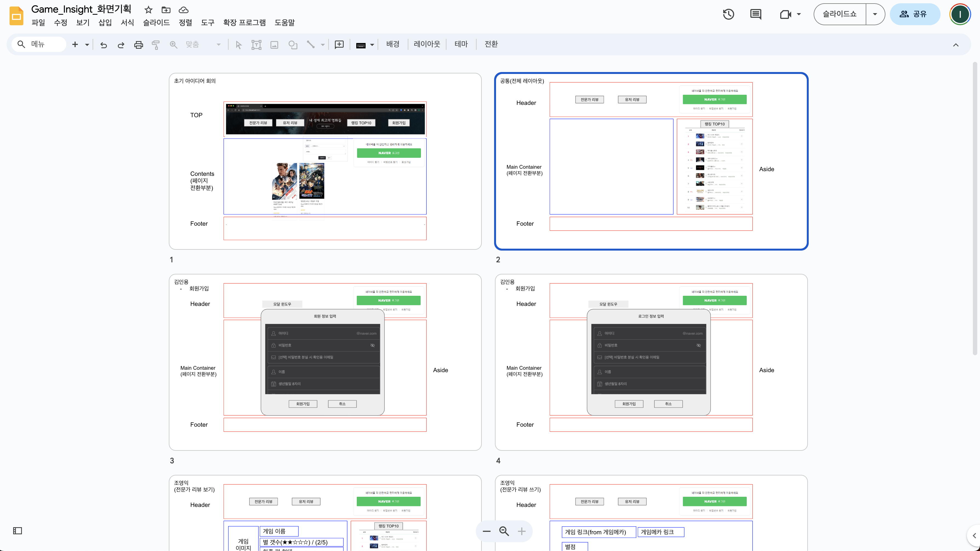This screenshot has width=980, height=551.
Task: Toggle the filmstrip view icon bottom-left
Action: [x=18, y=530]
